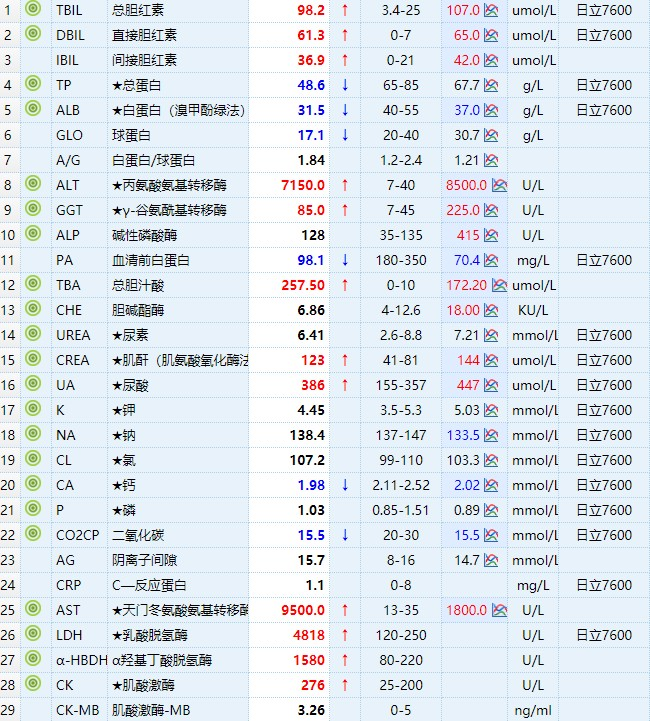Show the history graph for CREA
The image size is (650, 721).
point(491,360)
